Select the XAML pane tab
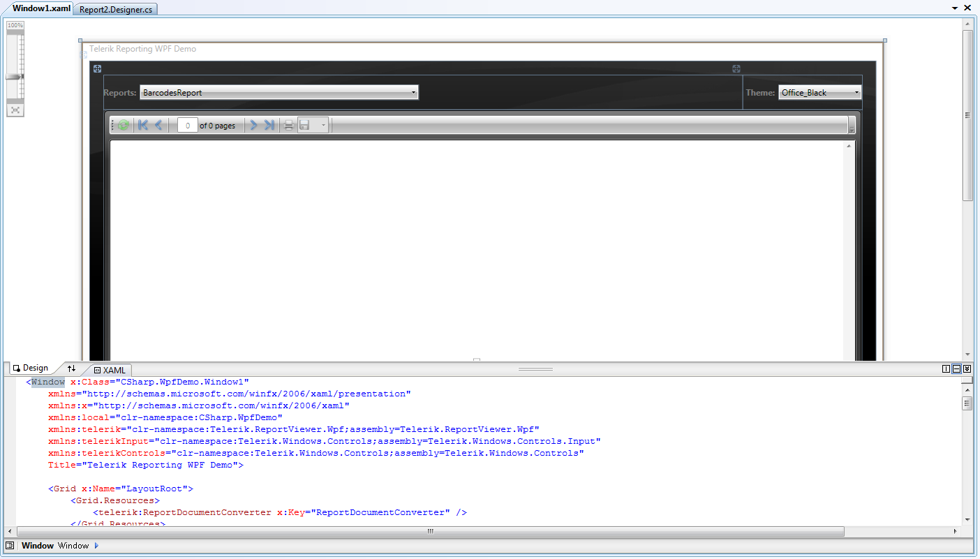 click(110, 370)
